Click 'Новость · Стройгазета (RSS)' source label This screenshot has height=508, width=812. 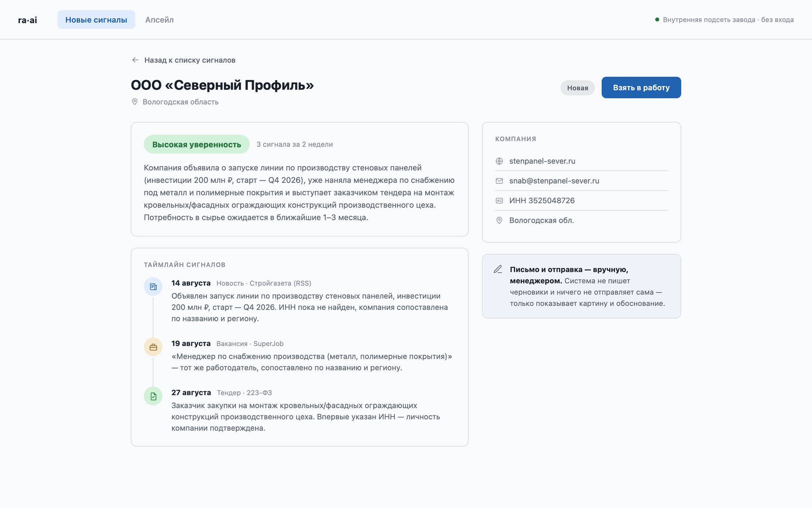(x=264, y=283)
